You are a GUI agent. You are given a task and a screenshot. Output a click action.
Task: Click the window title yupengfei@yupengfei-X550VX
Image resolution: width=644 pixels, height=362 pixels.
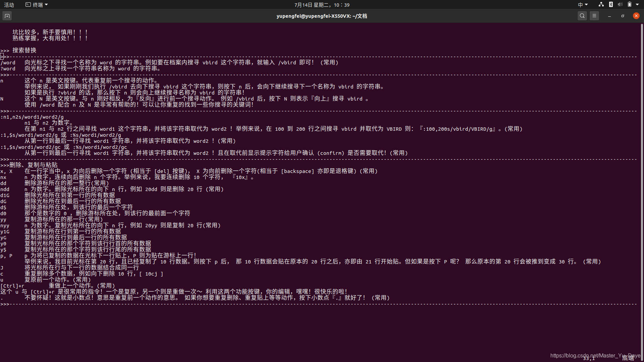[322, 16]
